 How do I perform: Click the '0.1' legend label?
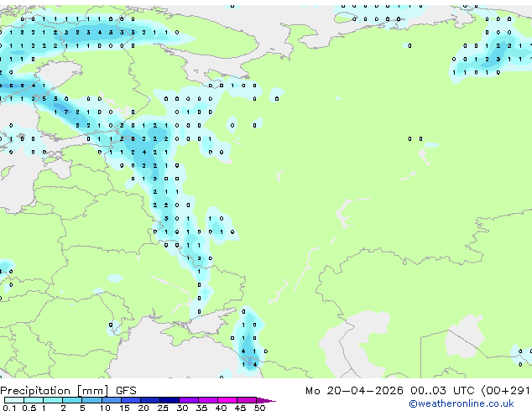click(9, 408)
